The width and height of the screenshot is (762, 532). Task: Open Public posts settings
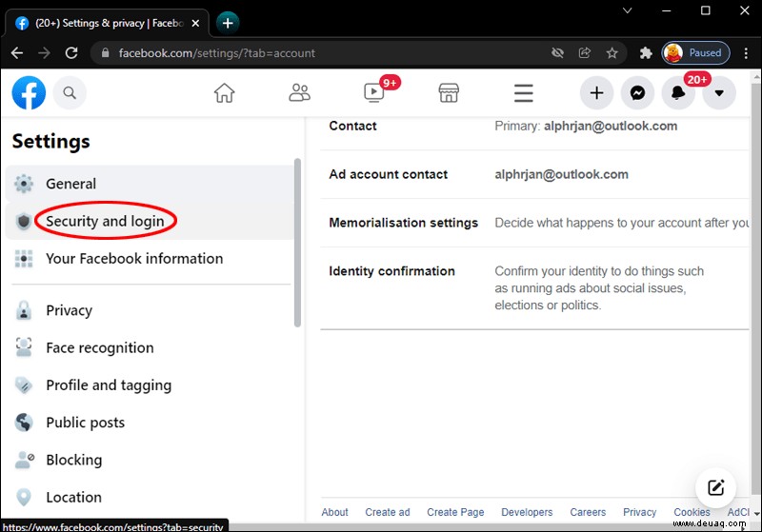point(150,423)
